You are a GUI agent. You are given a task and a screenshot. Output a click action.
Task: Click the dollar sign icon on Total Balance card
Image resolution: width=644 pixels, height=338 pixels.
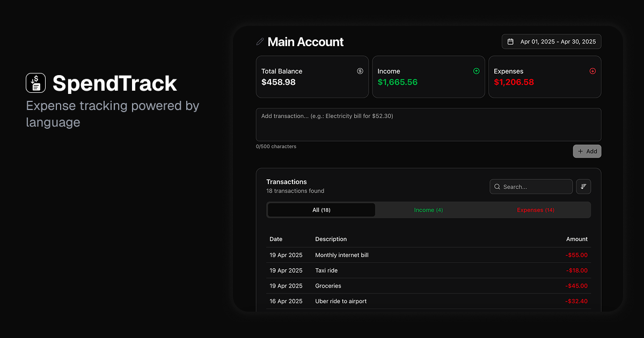(360, 71)
